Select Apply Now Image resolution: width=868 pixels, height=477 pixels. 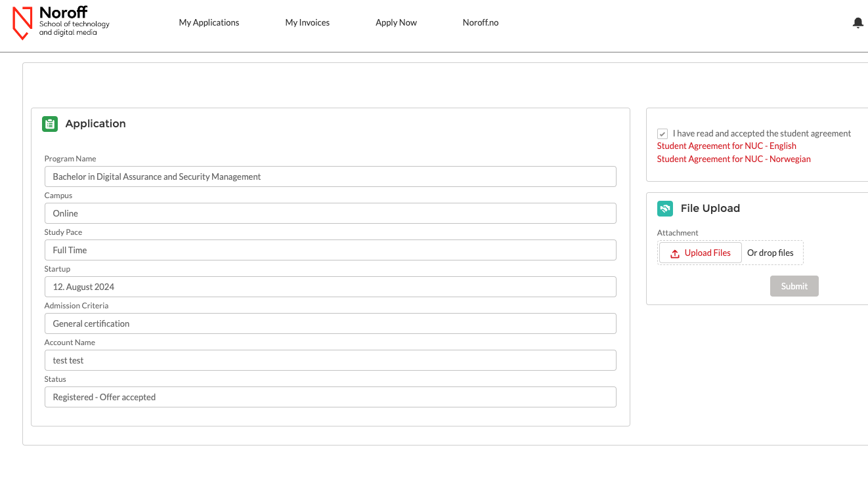(396, 22)
